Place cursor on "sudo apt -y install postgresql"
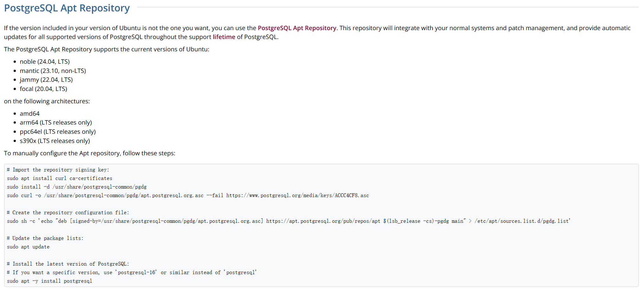The height and width of the screenshot is (290, 644). point(49,281)
